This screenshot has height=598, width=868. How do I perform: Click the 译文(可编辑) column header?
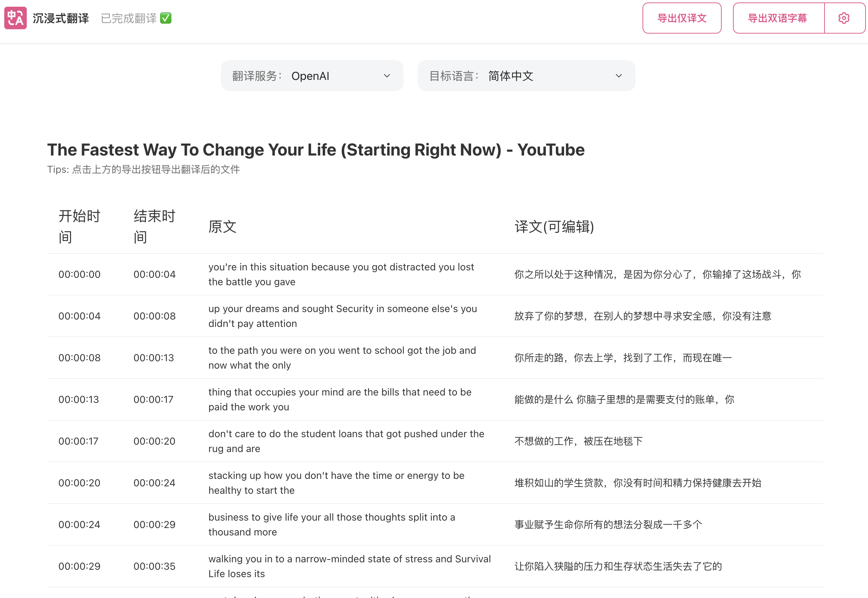[x=554, y=227]
